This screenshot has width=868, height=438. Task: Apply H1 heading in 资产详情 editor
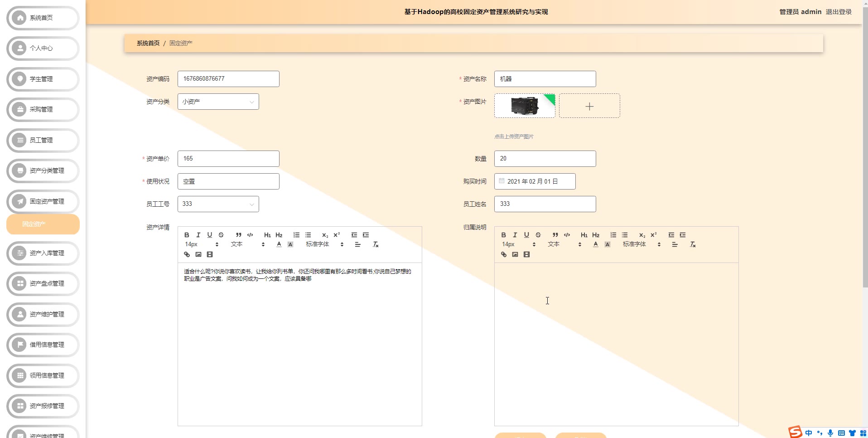(x=267, y=235)
